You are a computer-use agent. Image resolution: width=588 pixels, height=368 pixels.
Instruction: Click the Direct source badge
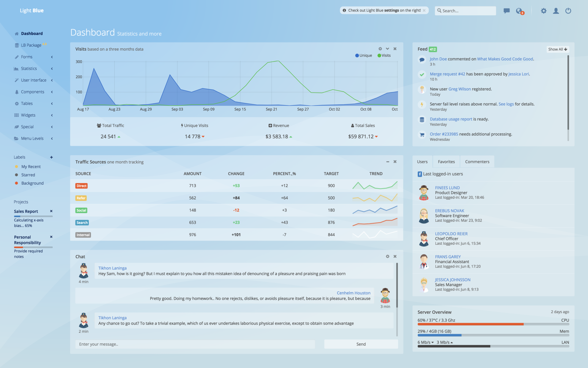point(81,186)
